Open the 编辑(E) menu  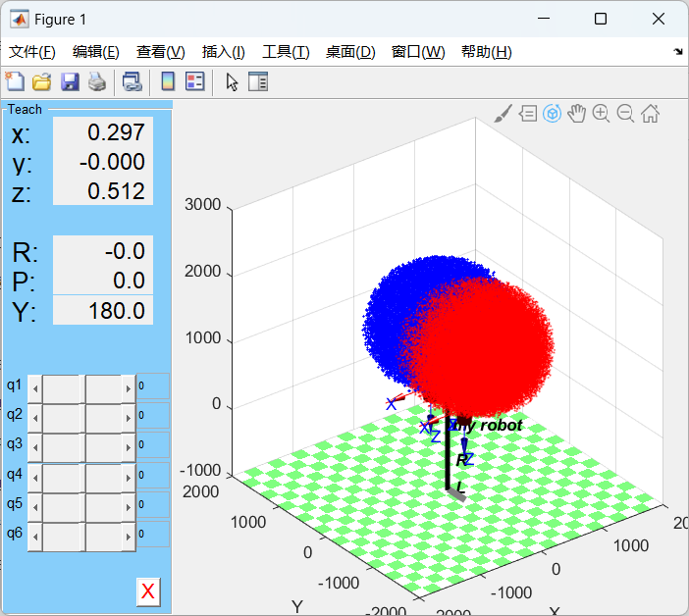click(96, 52)
